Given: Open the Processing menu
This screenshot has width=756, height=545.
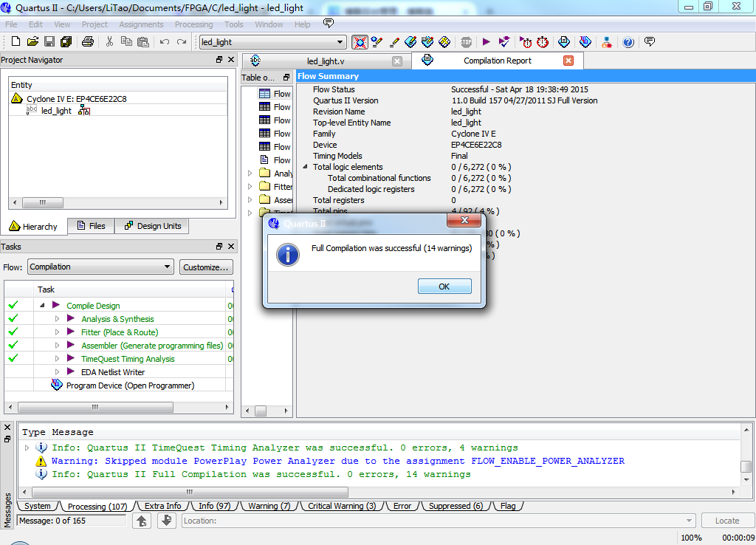Looking at the screenshot, I should pos(194,24).
